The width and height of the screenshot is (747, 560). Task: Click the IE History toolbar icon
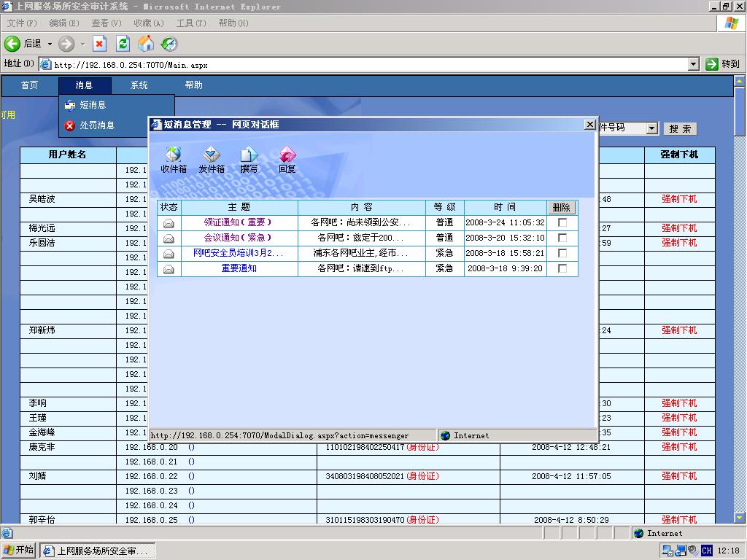point(169,44)
